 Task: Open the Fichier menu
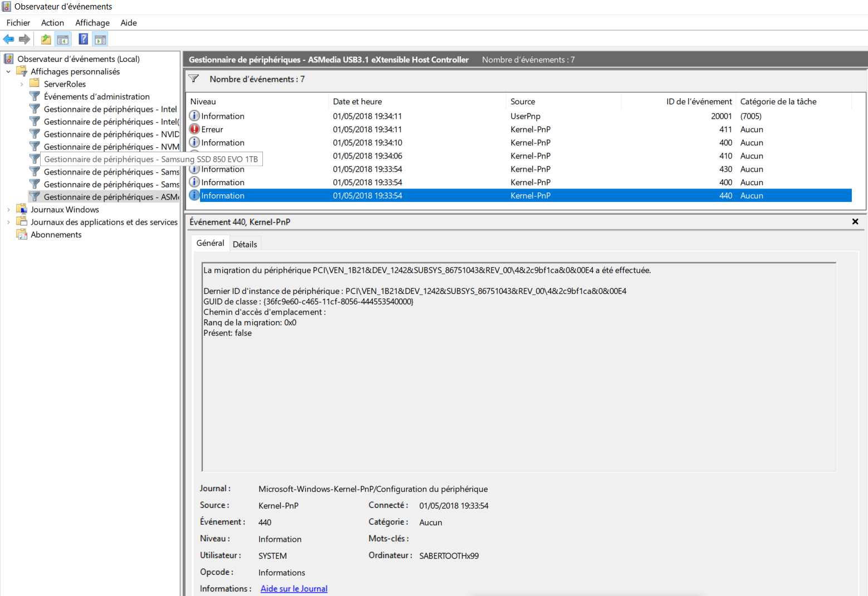point(18,23)
